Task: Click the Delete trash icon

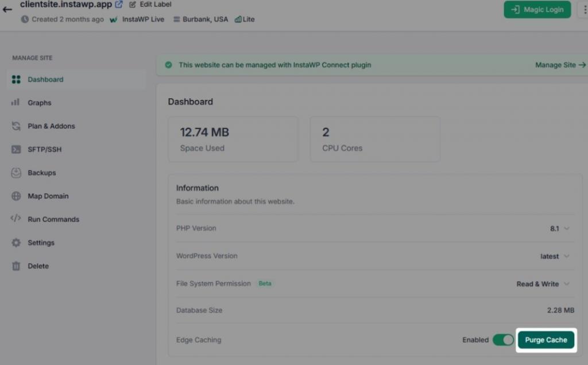Action: pos(16,266)
